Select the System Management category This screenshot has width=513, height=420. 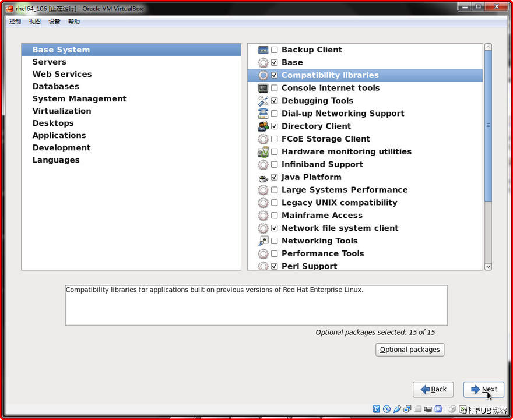[131, 98]
